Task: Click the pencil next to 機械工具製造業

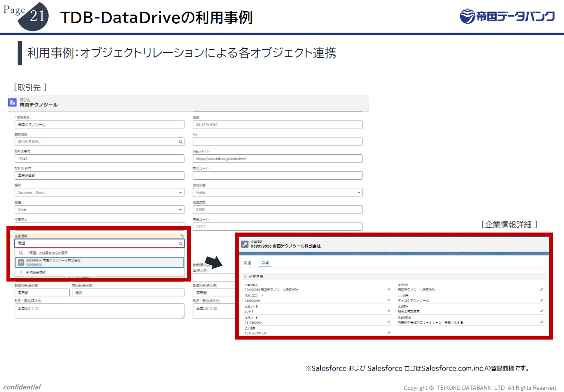Action: click(x=542, y=311)
